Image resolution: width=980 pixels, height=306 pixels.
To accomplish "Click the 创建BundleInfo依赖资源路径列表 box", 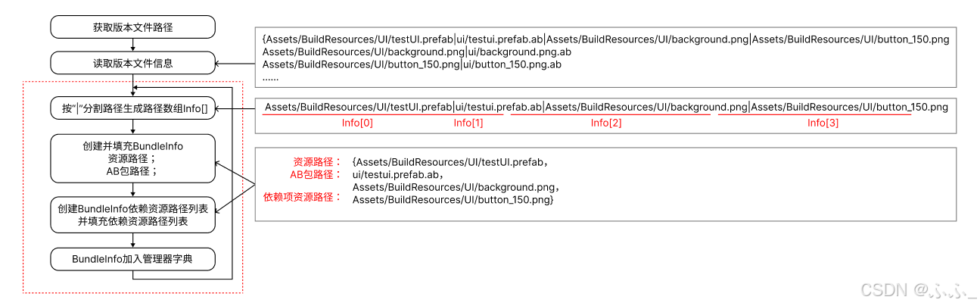I will coord(133,214).
